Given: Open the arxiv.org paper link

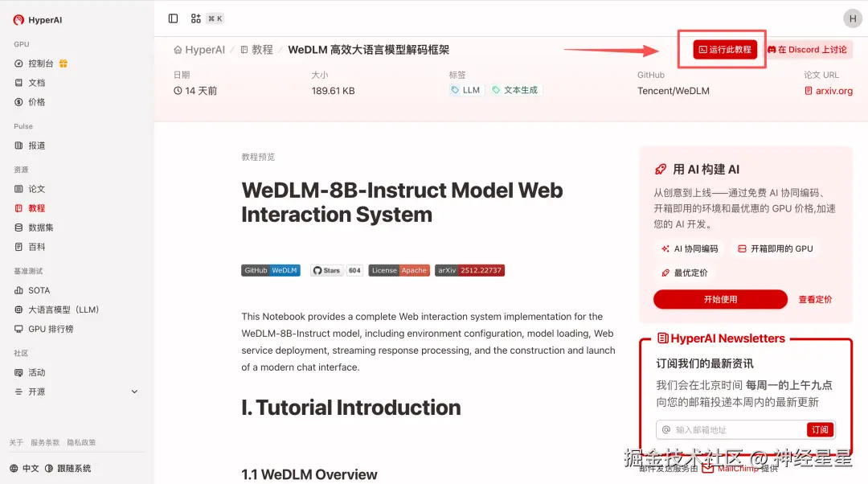Looking at the screenshot, I should [x=829, y=91].
